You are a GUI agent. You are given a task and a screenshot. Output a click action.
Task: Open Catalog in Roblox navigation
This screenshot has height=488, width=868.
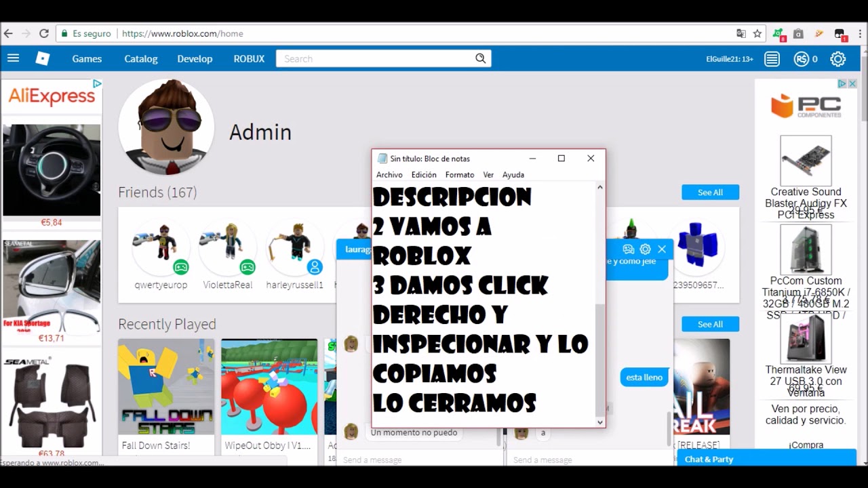tap(141, 59)
